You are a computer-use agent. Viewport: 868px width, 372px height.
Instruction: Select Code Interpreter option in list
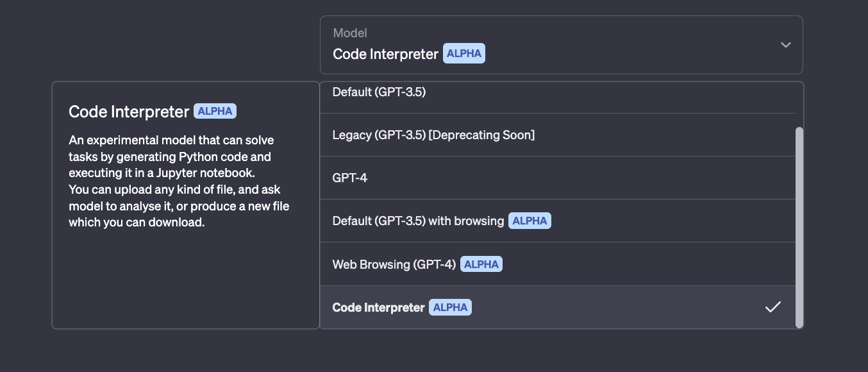click(x=558, y=307)
